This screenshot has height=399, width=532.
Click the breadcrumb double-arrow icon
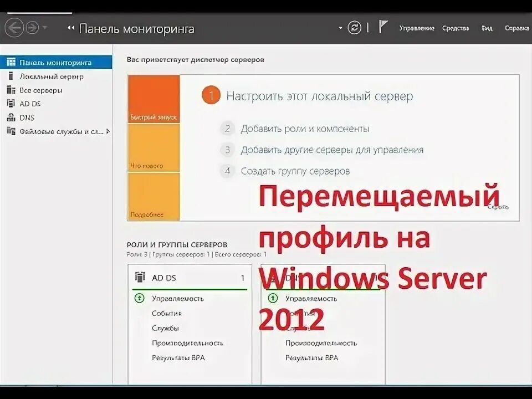pyautogui.click(x=71, y=28)
